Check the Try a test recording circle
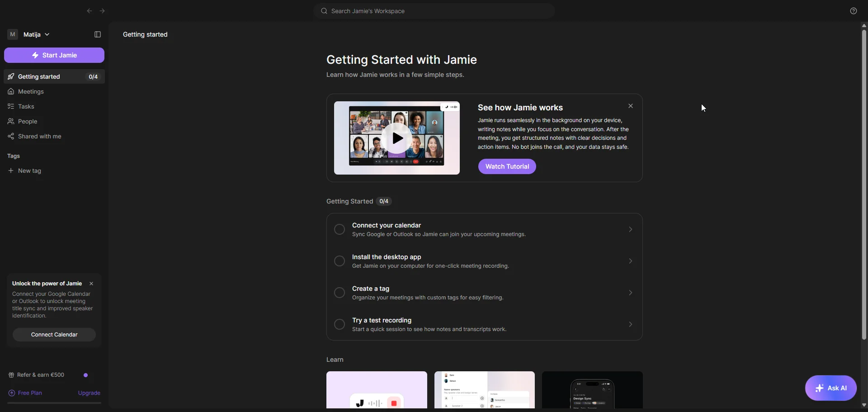868x412 pixels. [340, 325]
